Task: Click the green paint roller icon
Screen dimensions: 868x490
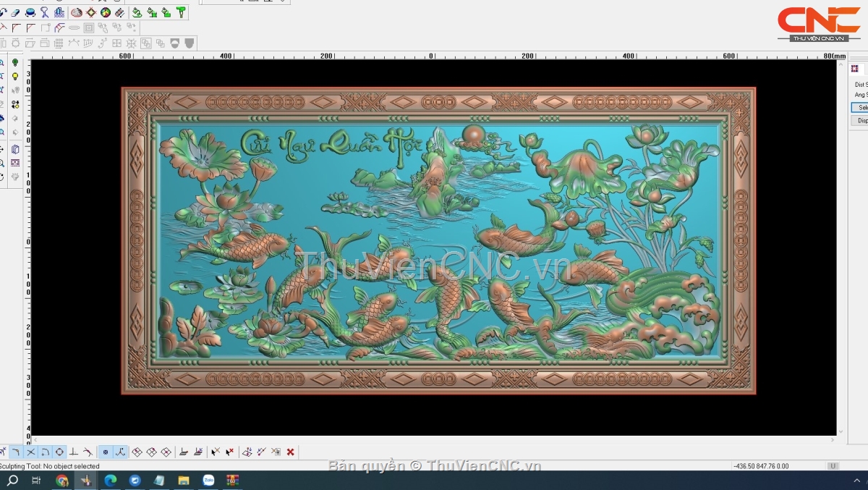Action: tap(181, 12)
